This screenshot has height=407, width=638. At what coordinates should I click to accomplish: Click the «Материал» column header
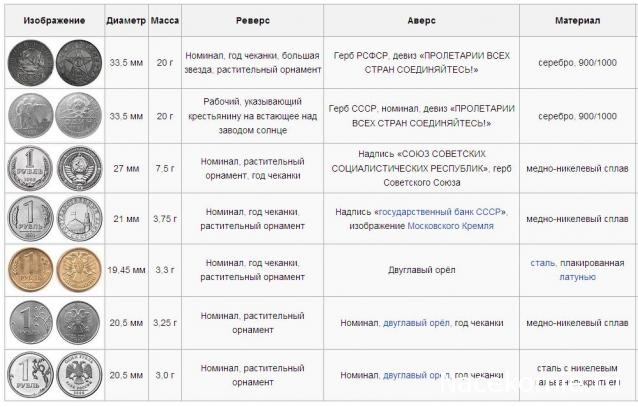tap(577, 20)
